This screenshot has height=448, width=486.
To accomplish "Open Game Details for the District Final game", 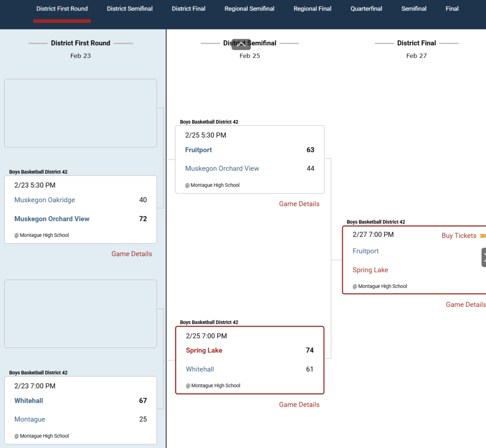I will coord(465,305).
